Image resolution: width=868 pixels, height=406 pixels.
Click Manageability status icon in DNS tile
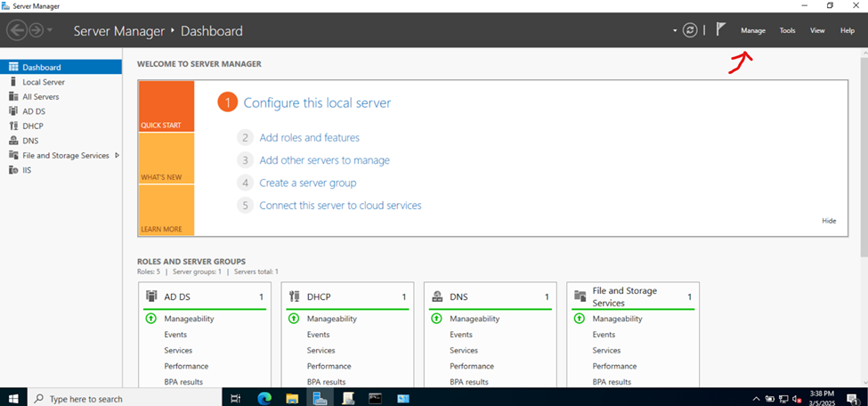(x=436, y=319)
